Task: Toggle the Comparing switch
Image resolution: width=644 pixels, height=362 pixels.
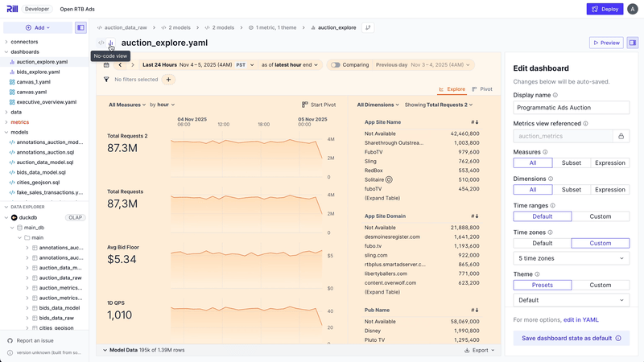Action: coord(336,65)
